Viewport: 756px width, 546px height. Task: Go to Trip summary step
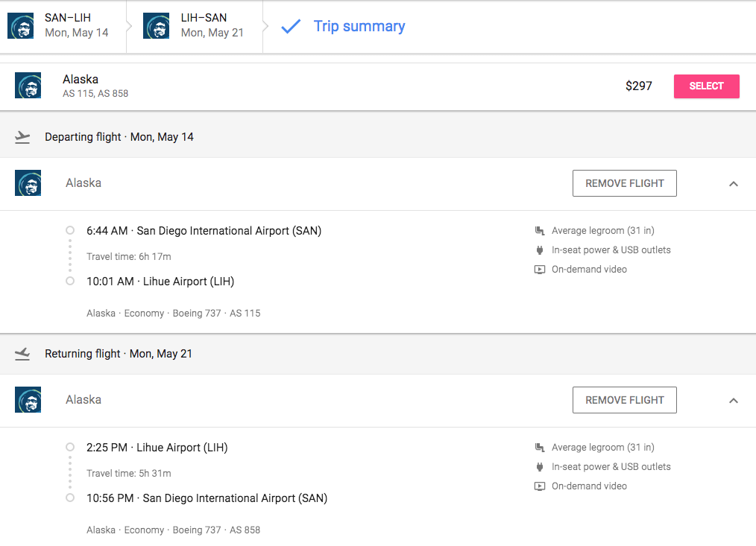coord(359,27)
